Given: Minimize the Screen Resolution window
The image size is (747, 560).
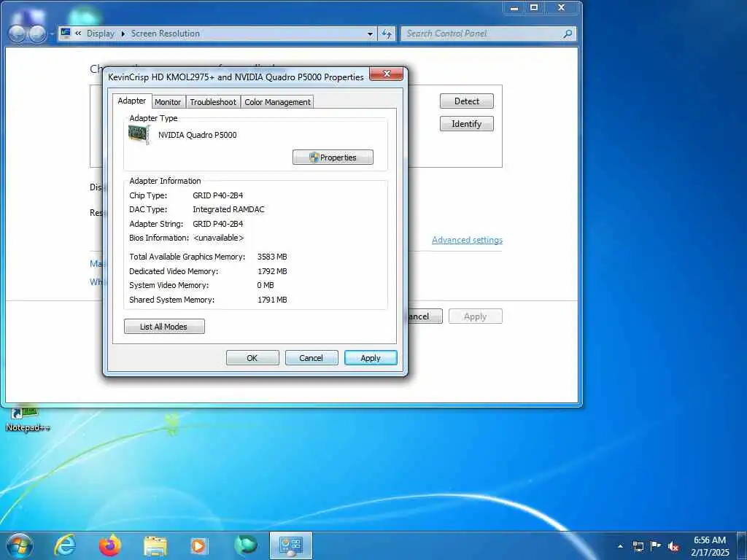Looking at the screenshot, I should pyautogui.click(x=514, y=7).
